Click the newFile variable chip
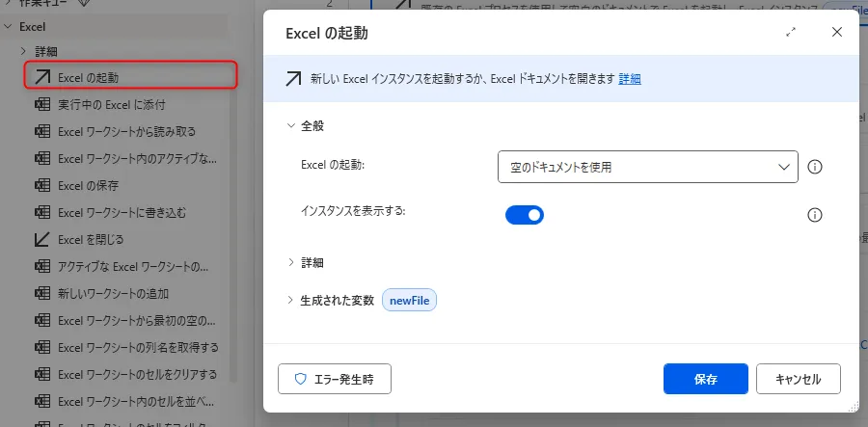 tap(410, 301)
